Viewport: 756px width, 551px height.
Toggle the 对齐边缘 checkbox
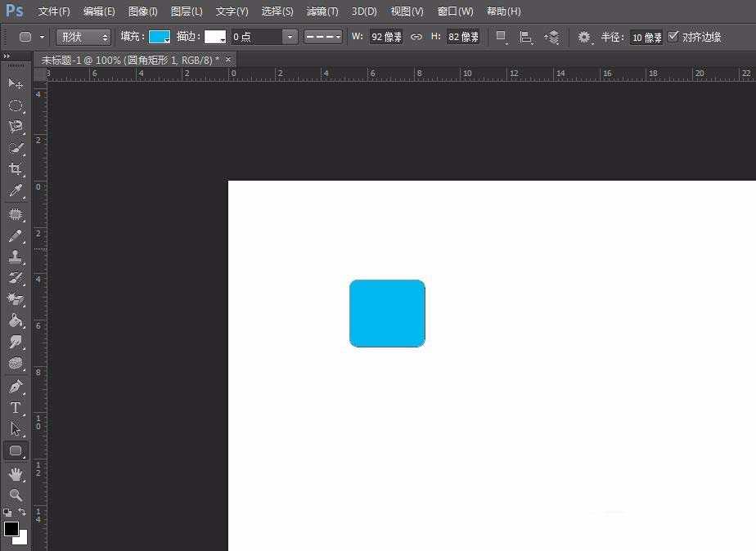[x=673, y=37]
